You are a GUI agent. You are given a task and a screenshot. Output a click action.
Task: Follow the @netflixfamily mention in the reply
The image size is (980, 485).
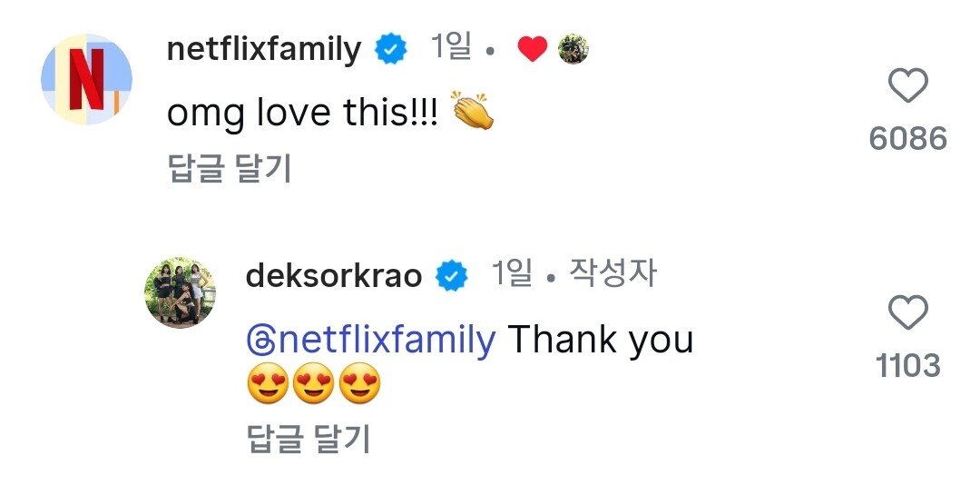coord(383,341)
